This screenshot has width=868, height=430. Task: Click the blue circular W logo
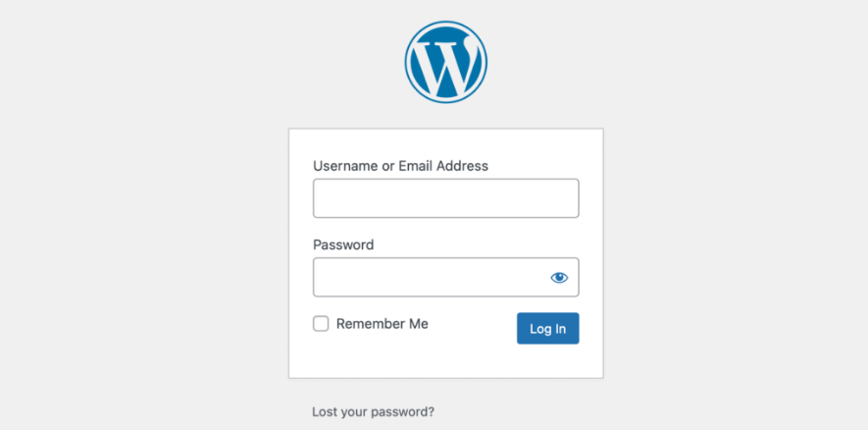point(445,61)
